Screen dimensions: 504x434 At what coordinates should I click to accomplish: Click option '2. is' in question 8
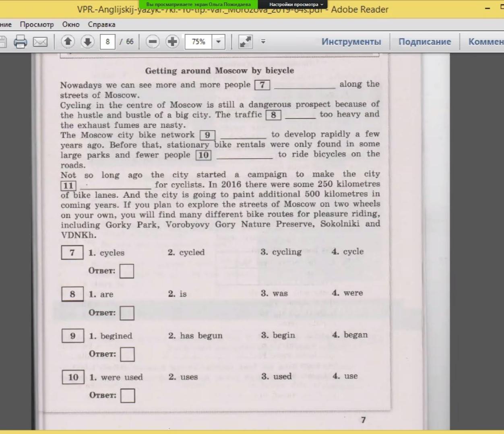pos(178,294)
